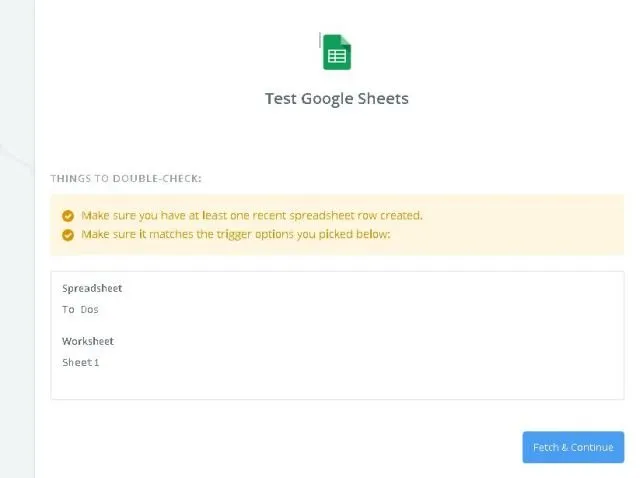Image resolution: width=640 pixels, height=478 pixels.
Task: Select the 'Test Google Sheets' heading
Action: click(x=337, y=99)
